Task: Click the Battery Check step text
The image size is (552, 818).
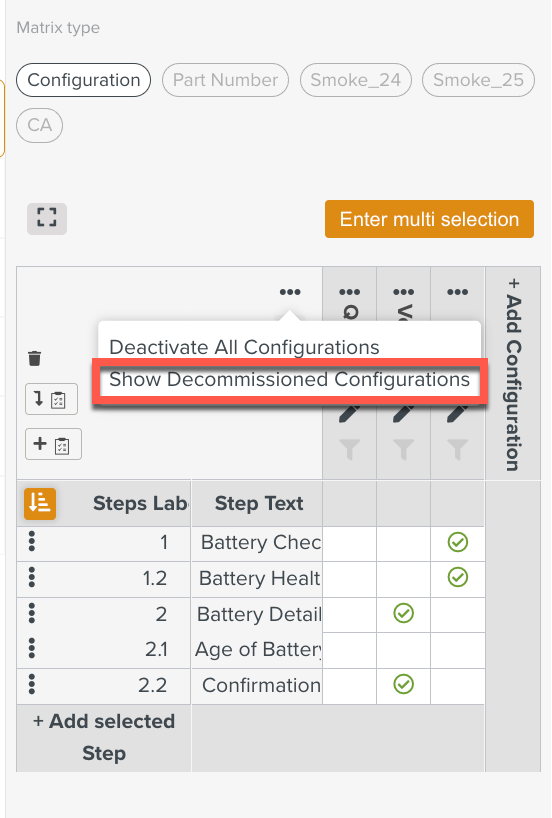Action: (260, 543)
